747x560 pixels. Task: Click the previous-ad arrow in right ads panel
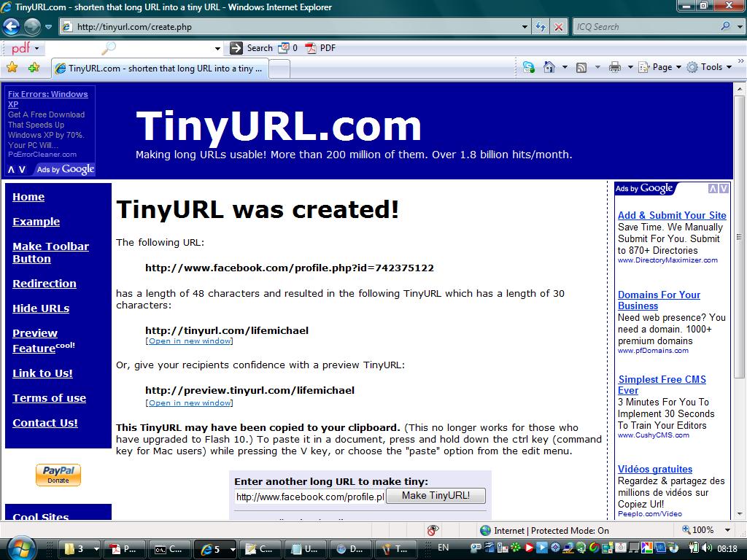(713, 189)
